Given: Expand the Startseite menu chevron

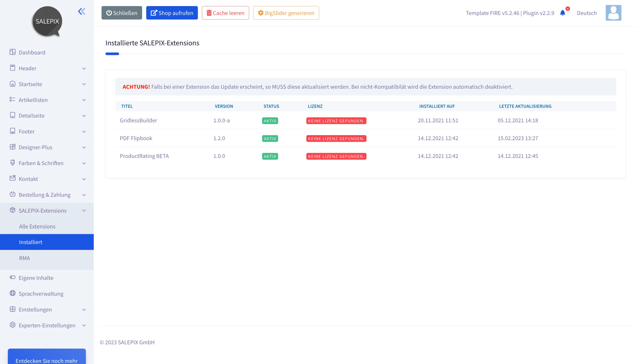Looking at the screenshot, I should [84, 84].
